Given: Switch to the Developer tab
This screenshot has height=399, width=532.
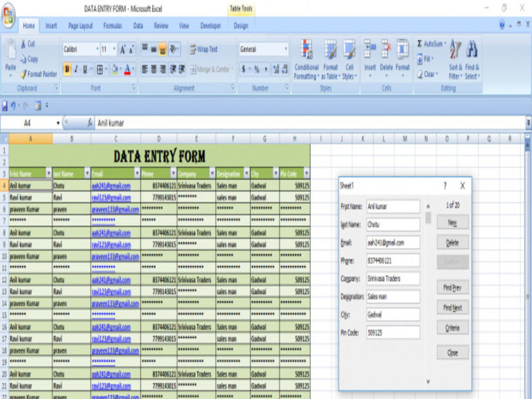Looking at the screenshot, I should [210, 26].
